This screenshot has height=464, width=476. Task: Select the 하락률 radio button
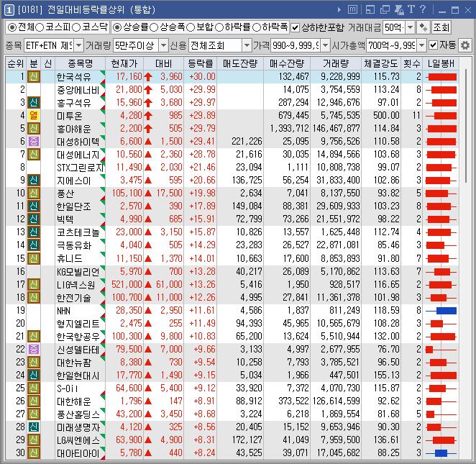(219, 27)
